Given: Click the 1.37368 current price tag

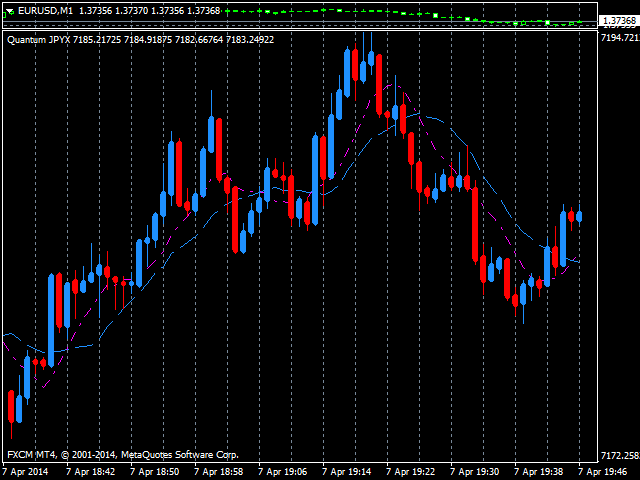Looking at the screenshot, I should tap(619, 20).
